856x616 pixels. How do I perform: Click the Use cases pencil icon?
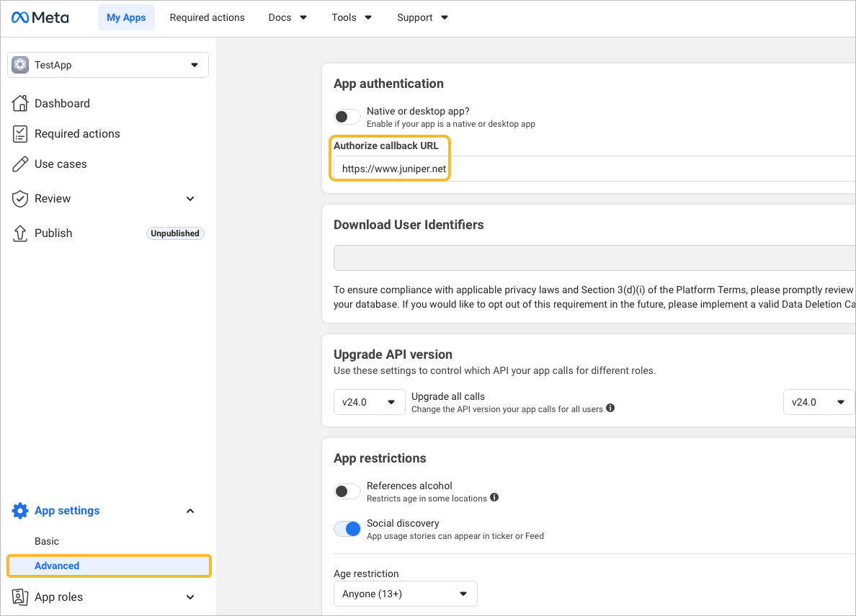point(20,164)
